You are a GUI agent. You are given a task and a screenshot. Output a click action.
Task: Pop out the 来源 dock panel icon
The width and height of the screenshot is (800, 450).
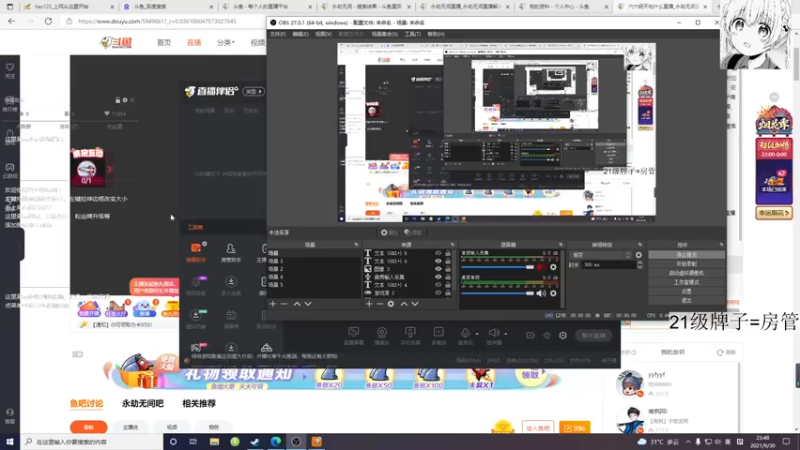(453, 245)
